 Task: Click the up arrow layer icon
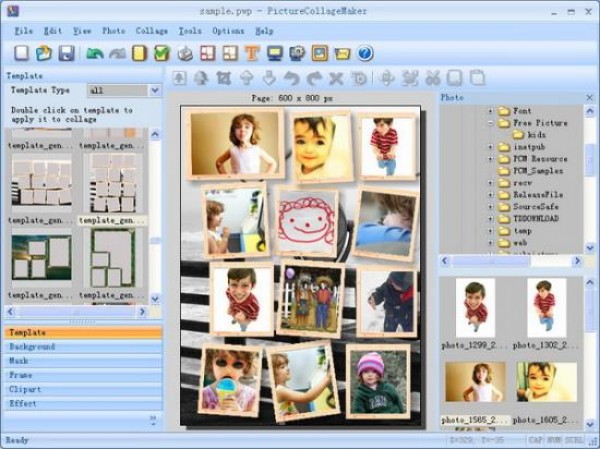[x=246, y=78]
